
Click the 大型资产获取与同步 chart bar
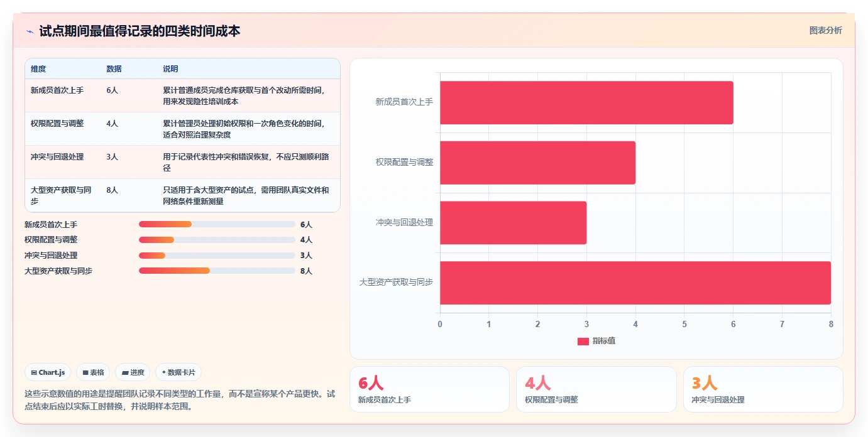635,283
